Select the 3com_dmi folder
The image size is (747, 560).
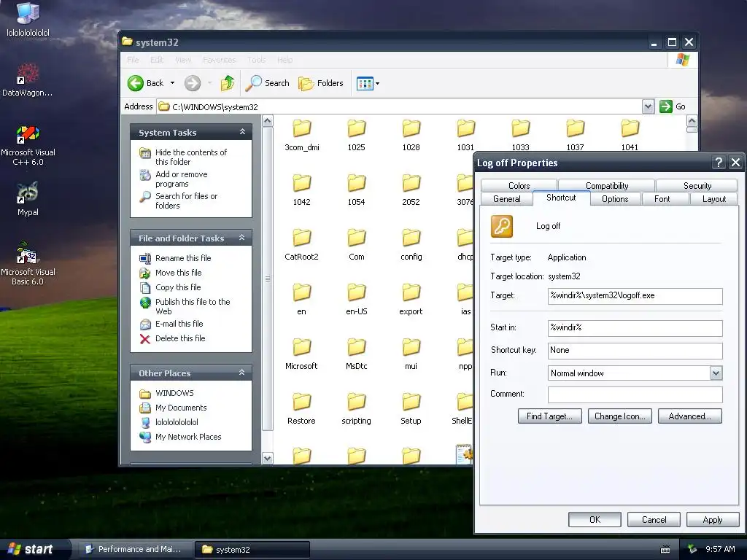click(x=301, y=135)
